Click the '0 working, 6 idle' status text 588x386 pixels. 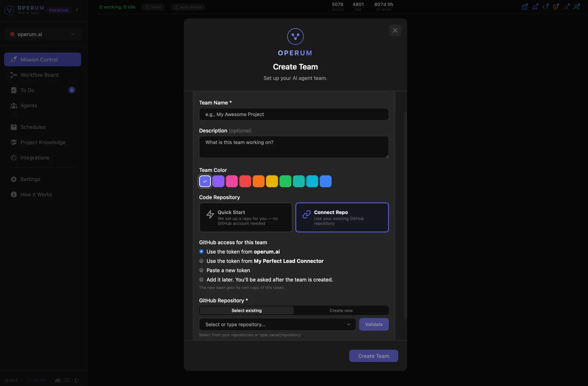117,7
